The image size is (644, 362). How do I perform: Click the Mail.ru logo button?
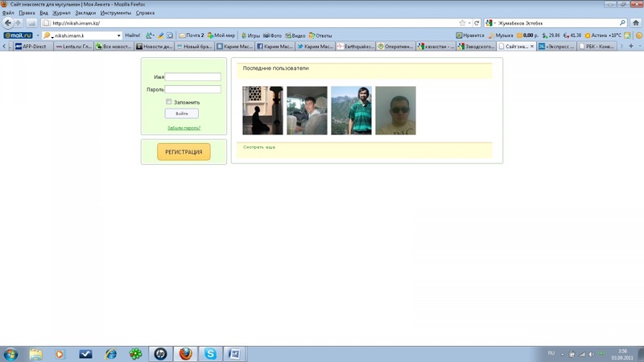click(x=16, y=35)
